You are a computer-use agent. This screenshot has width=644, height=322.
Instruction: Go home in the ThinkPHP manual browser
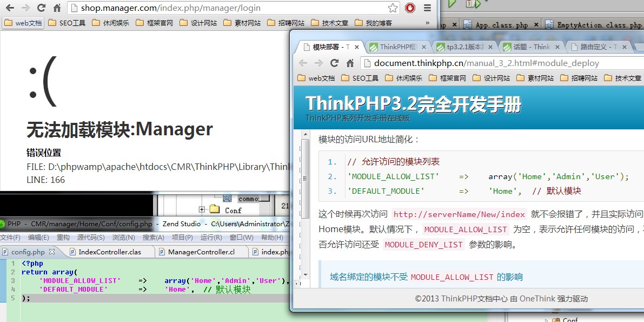(350, 63)
